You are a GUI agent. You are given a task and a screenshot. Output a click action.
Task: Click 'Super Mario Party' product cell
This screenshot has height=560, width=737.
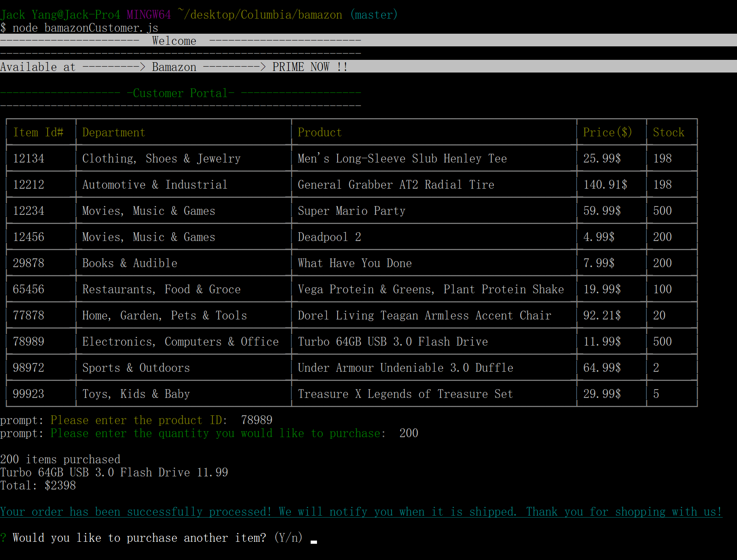(351, 211)
